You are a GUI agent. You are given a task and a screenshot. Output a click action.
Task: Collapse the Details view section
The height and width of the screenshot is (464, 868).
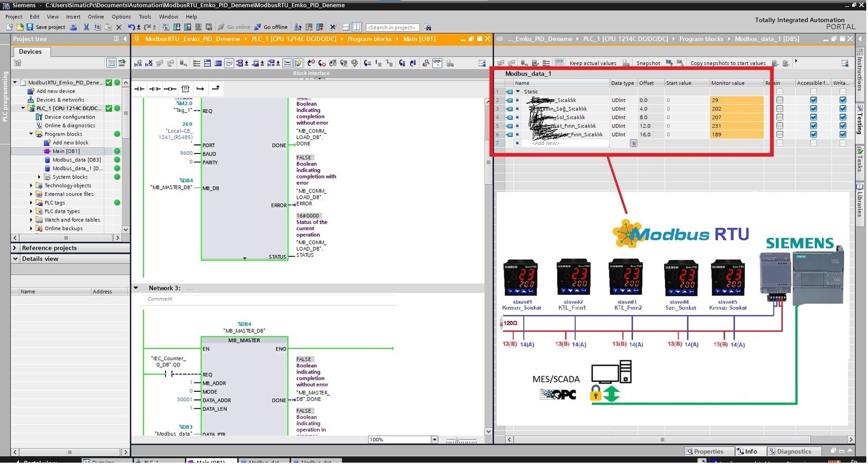coord(15,259)
